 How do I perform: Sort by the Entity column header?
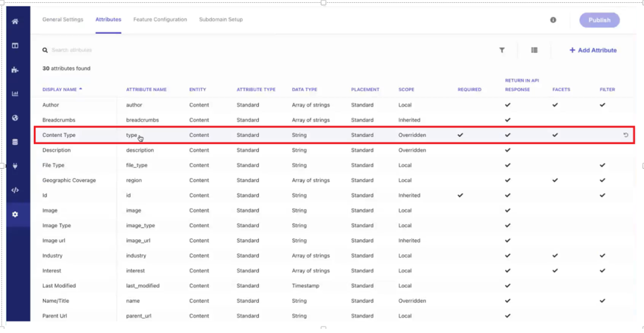tap(198, 90)
